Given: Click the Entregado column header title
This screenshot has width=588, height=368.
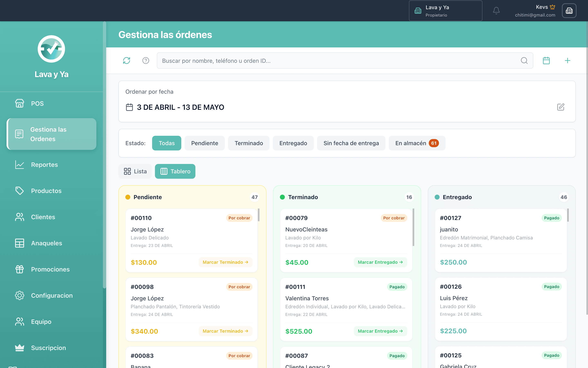Looking at the screenshot, I should (x=457, y=197).
